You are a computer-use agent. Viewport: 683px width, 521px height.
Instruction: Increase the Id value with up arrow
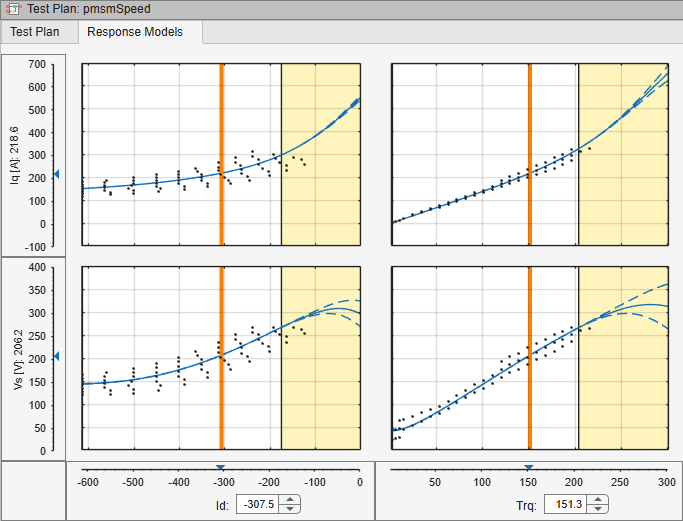[x=290, y=500]
